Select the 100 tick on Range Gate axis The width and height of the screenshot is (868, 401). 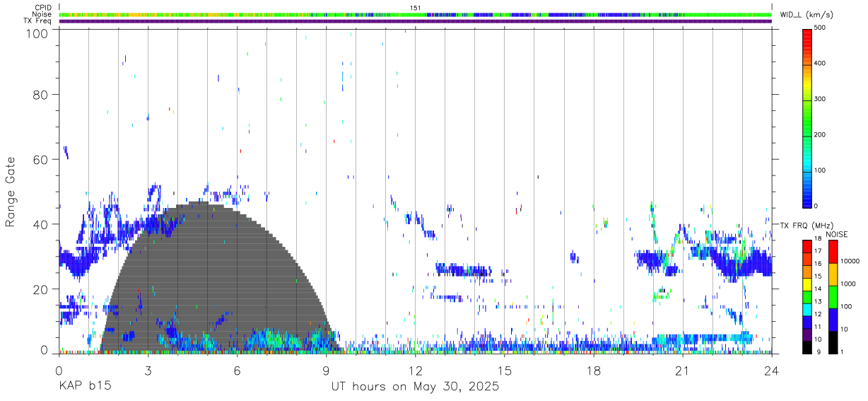[x=36, y=33]
